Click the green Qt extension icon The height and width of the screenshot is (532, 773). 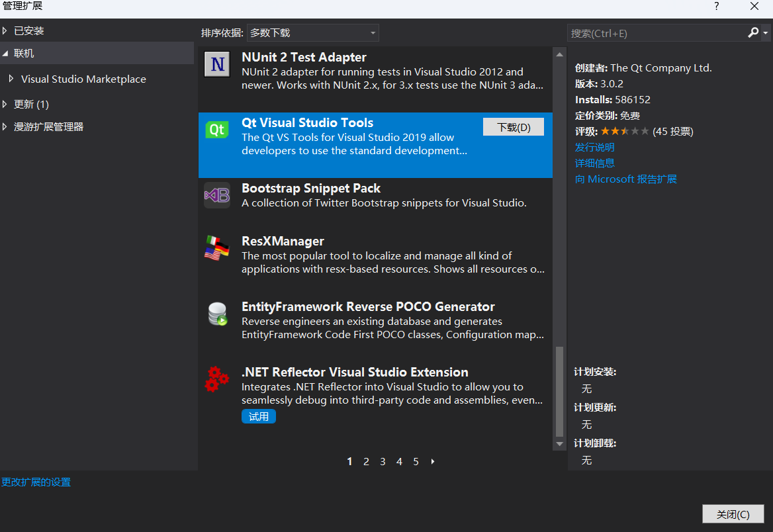pos(217,130)
